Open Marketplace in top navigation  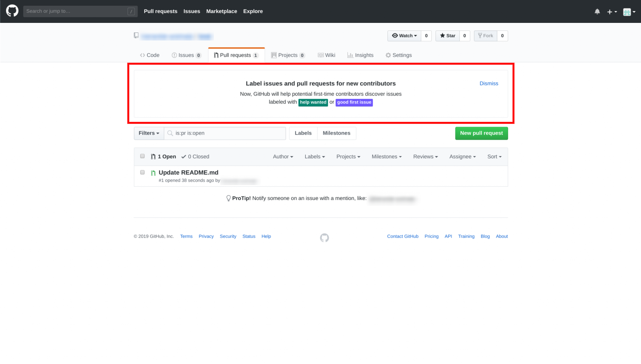click(x=221, y=11)
